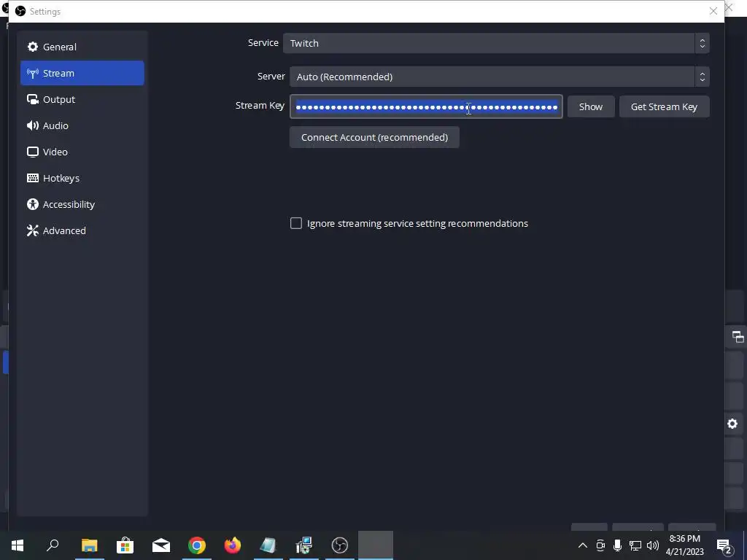Open the General settings section
Screen dimensions: 747x560
(x=82, y=47)
